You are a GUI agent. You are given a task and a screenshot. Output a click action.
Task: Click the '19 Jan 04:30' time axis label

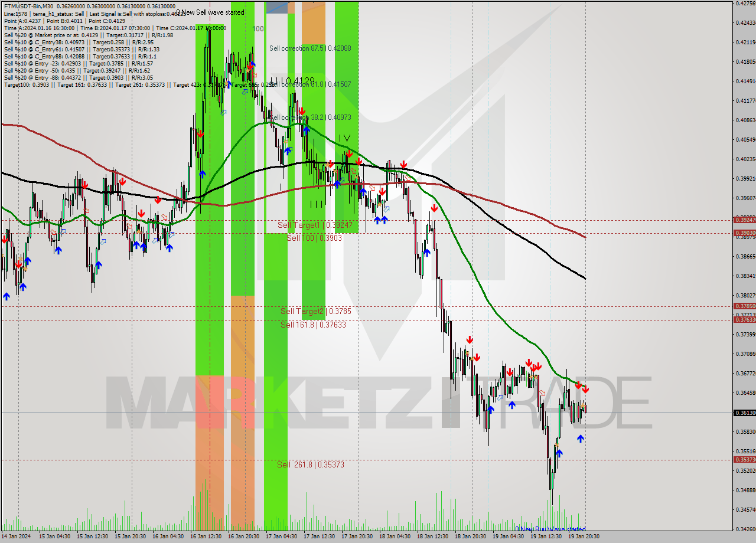[x=509, y=537]
